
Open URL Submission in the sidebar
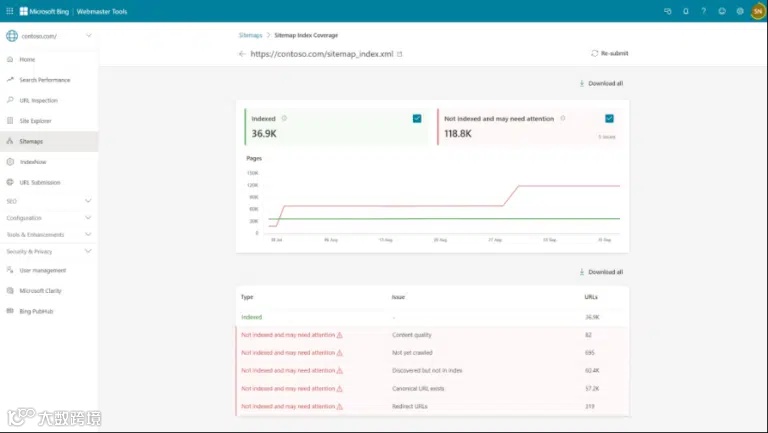pos(49,183)
